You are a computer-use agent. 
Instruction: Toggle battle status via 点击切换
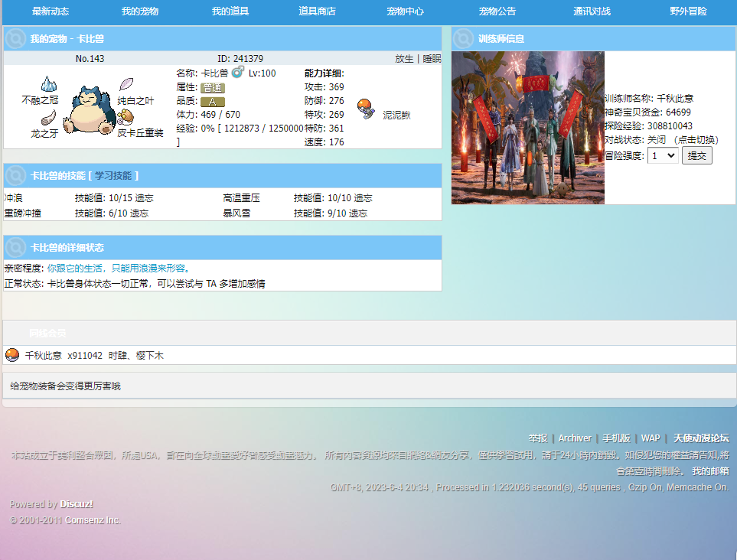pos(696,140)
